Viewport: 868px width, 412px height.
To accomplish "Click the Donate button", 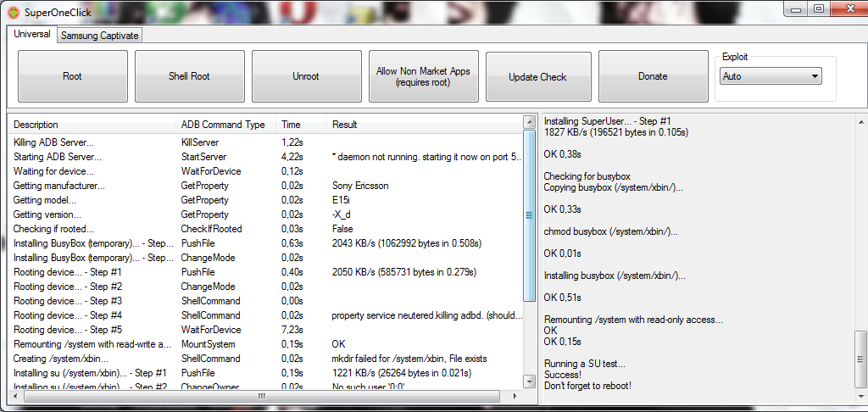I will (x=654, y=76).
